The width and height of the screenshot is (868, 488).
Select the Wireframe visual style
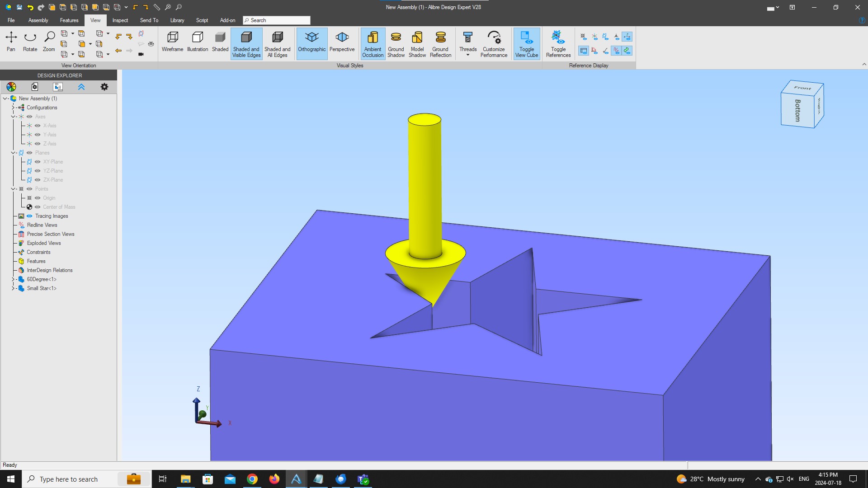[172, 42]
